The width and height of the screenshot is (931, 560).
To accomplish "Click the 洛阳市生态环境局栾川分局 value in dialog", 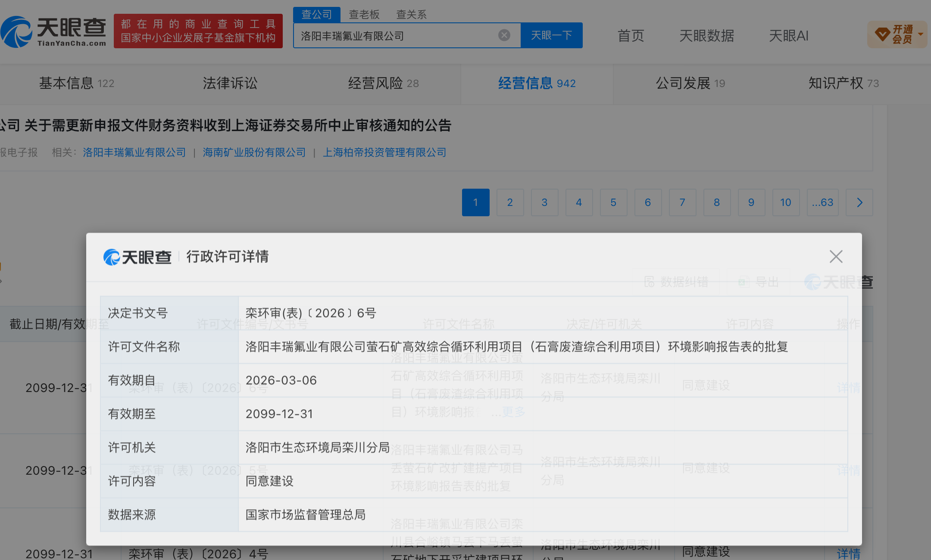I will pos(318,448).
